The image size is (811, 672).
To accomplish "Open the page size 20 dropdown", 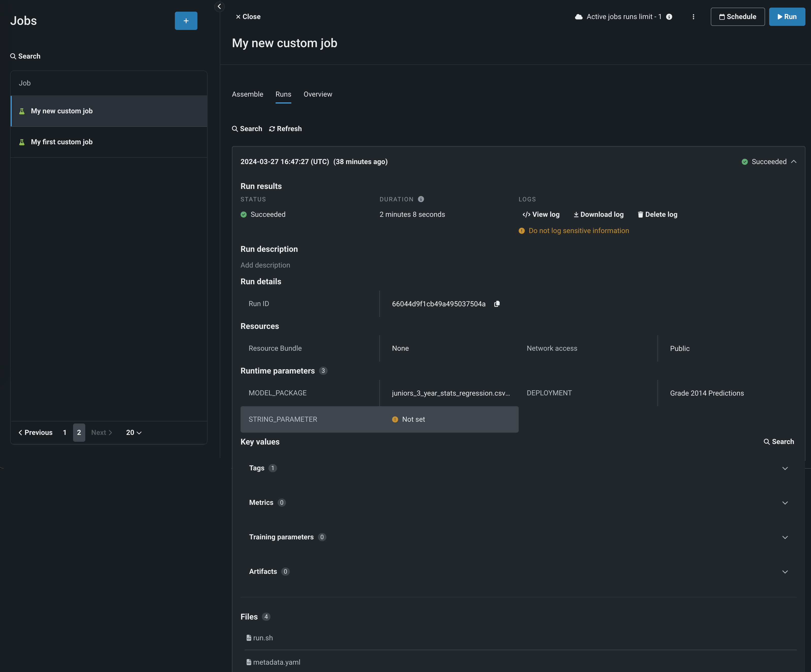I will coord(134,432).
